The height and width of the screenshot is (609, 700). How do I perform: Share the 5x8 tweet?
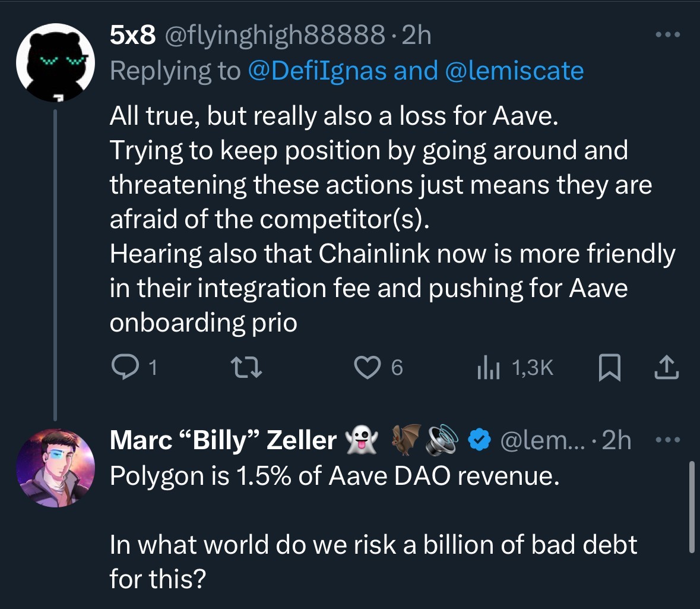666,368
